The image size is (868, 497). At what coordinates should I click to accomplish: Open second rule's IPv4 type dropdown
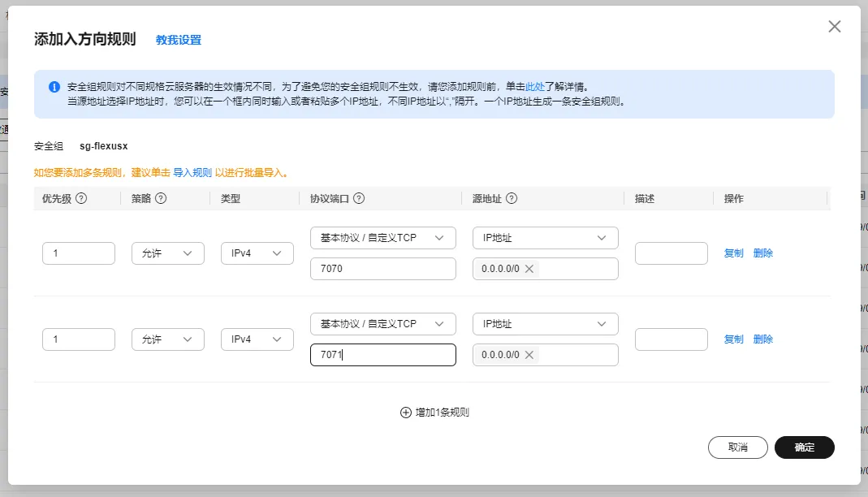(x=257, y=339)
